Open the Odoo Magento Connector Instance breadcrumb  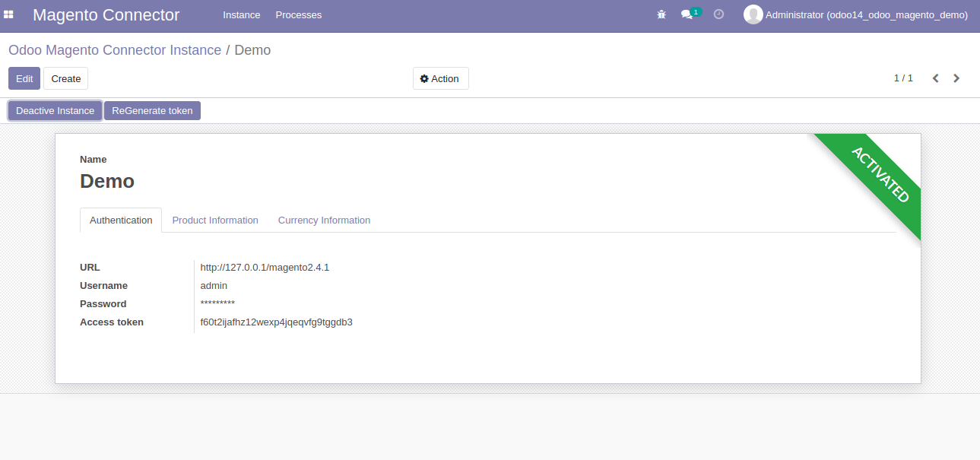[114, 49]
